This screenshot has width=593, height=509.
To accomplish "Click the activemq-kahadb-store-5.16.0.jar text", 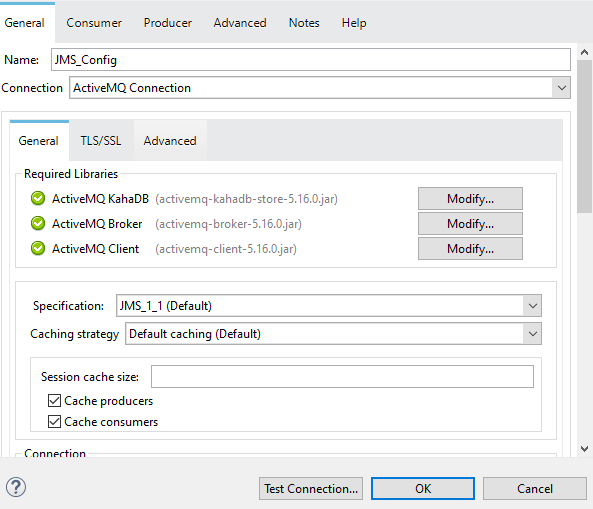I will (246, 199).
